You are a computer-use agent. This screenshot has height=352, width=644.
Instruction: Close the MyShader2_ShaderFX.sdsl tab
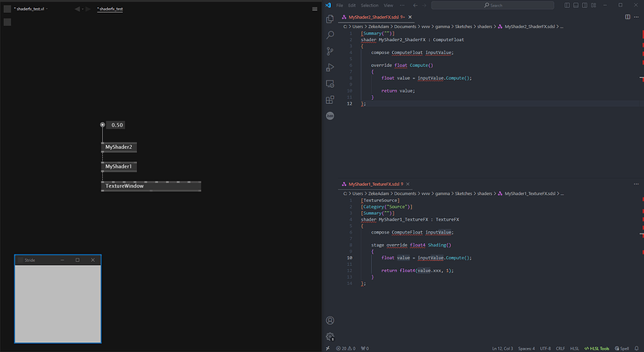point(410,17)
